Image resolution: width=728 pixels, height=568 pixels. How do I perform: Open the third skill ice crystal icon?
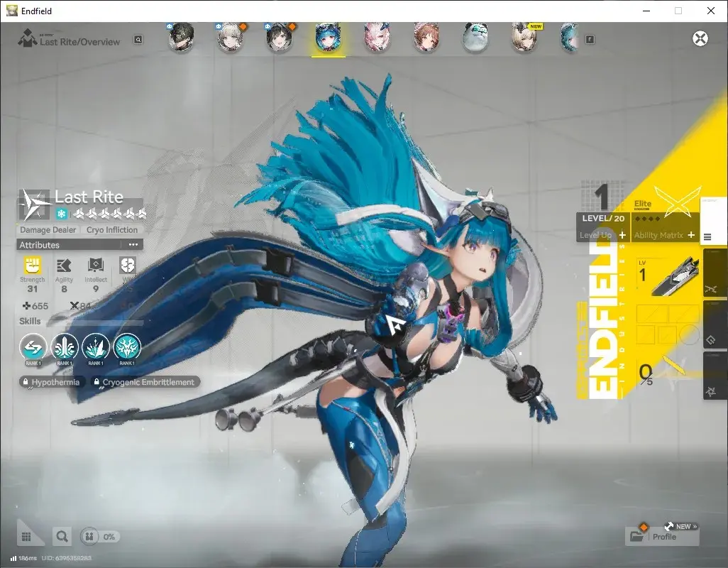click(96, 347)
